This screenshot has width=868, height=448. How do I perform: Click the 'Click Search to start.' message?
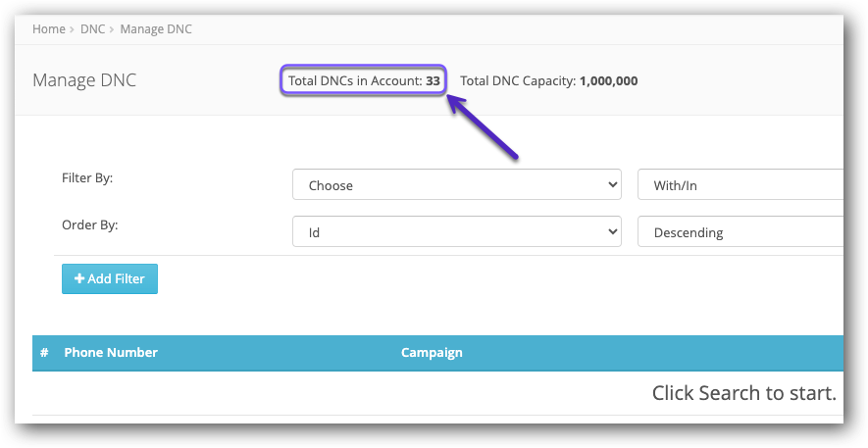coord(743,393)
